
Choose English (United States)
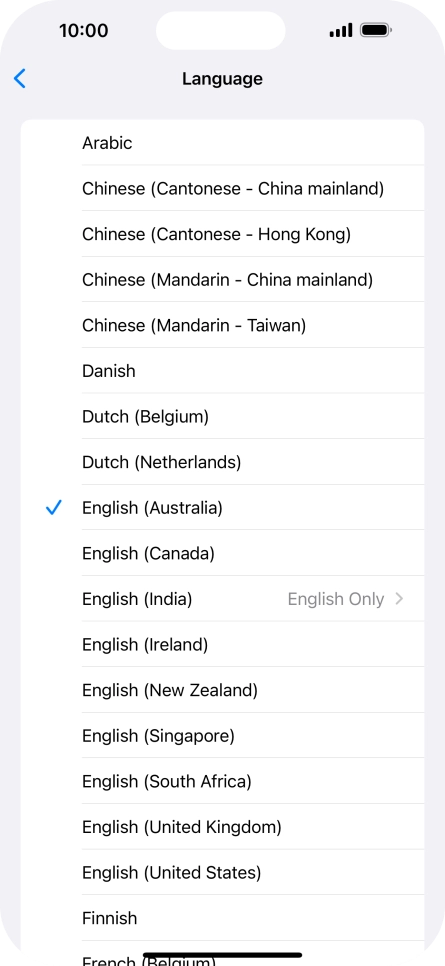pyautogui.click(x=222, y=872)
